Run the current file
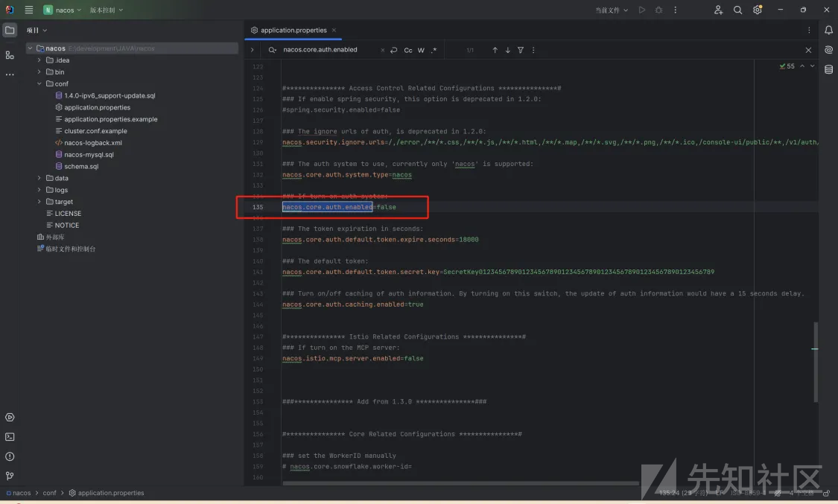Screen dimensions: 838x504 click(642, 10)
